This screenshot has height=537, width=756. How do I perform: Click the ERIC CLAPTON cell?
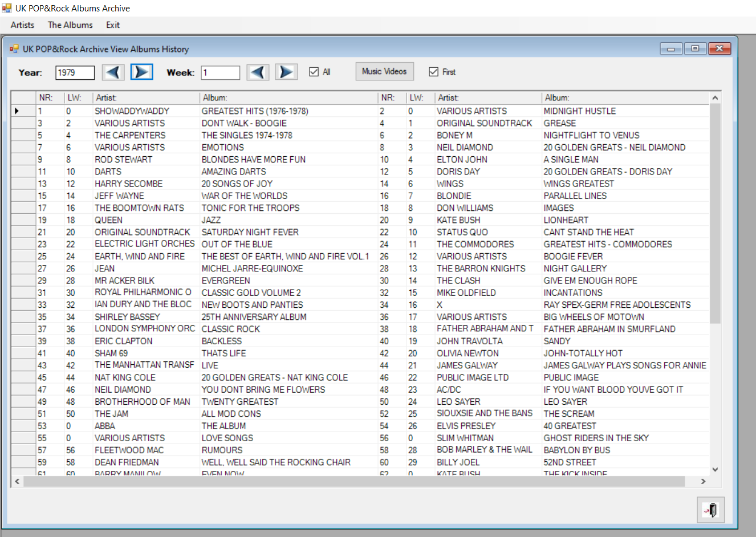[146, 341]
